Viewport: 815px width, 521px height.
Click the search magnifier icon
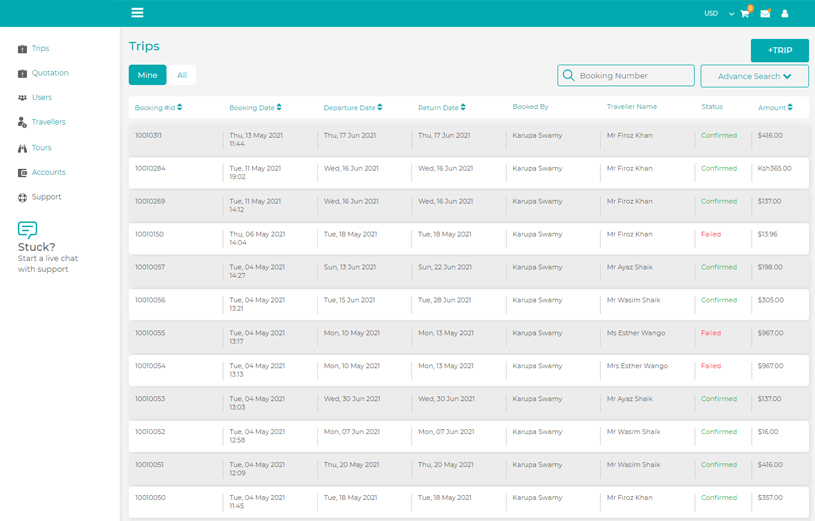point(569,75)
